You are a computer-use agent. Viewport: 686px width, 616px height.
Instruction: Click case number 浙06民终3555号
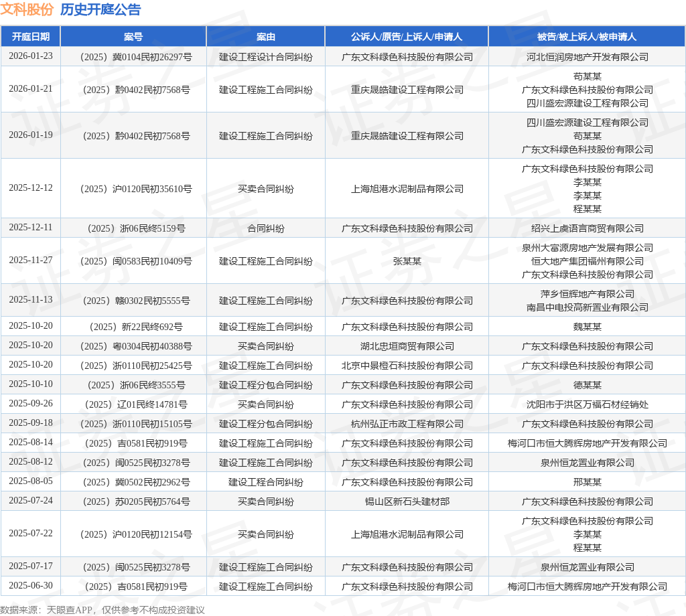click(x=136, y=385)
